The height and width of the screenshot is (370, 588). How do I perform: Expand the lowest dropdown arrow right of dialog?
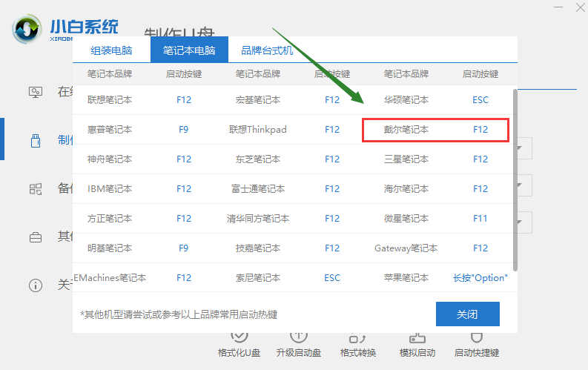coord(523,220)
